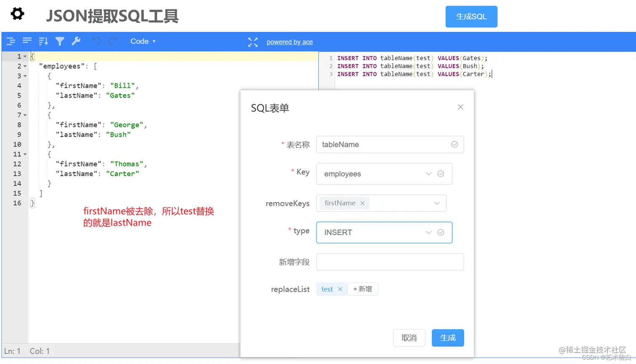The height and width of the screenshot is (364, 636).
Task: Open the Code mode dropdown
Action: pos(143,41)
